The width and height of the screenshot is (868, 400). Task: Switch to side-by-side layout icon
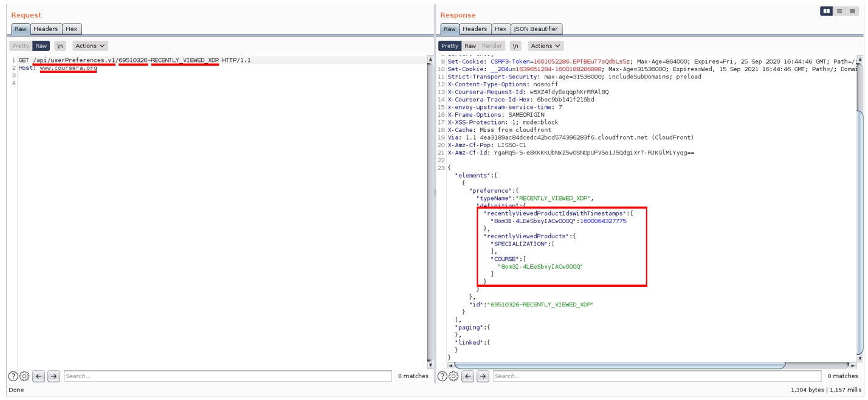(x=826, y=11)
